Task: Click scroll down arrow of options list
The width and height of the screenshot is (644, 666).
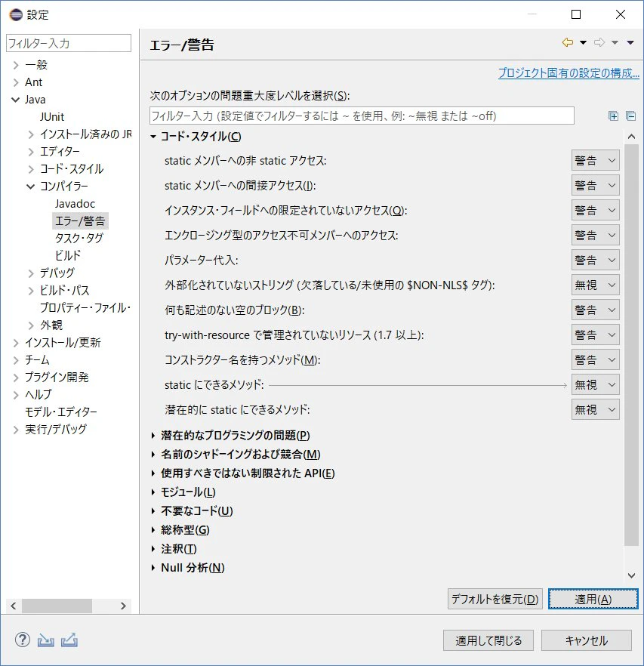Action: (631, 575)
